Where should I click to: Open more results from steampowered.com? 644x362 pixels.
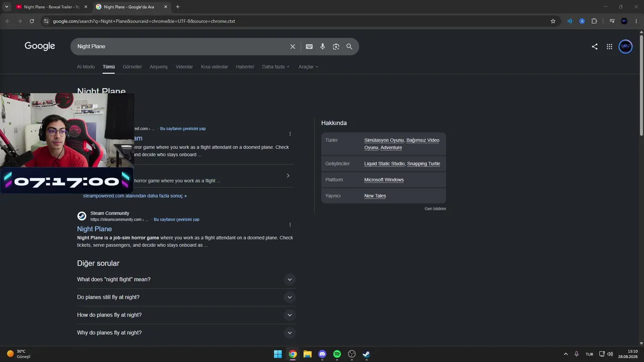coord(135,196)
